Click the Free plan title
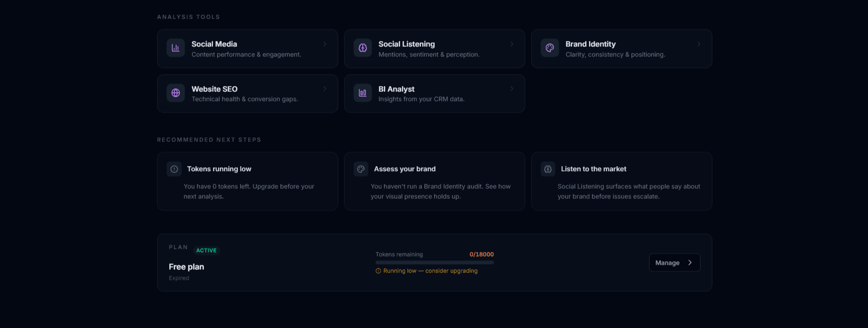 (x=186, y=267)
